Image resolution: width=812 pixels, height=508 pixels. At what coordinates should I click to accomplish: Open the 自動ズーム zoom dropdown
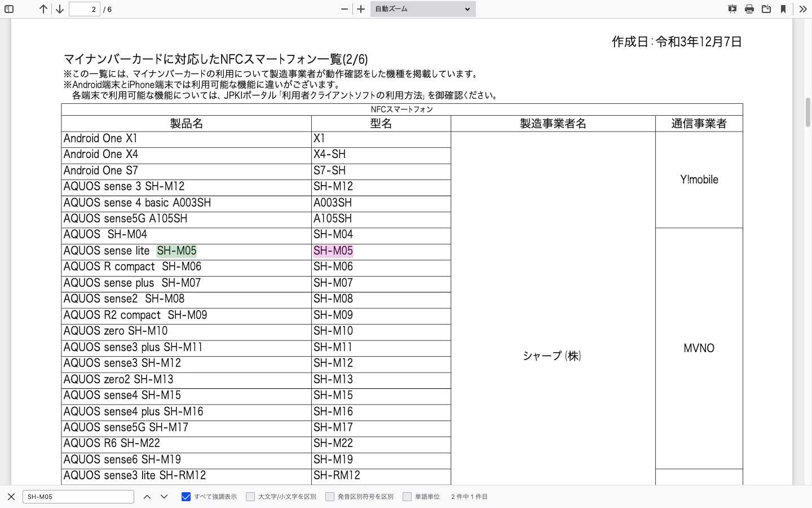[x=423, y=9]
